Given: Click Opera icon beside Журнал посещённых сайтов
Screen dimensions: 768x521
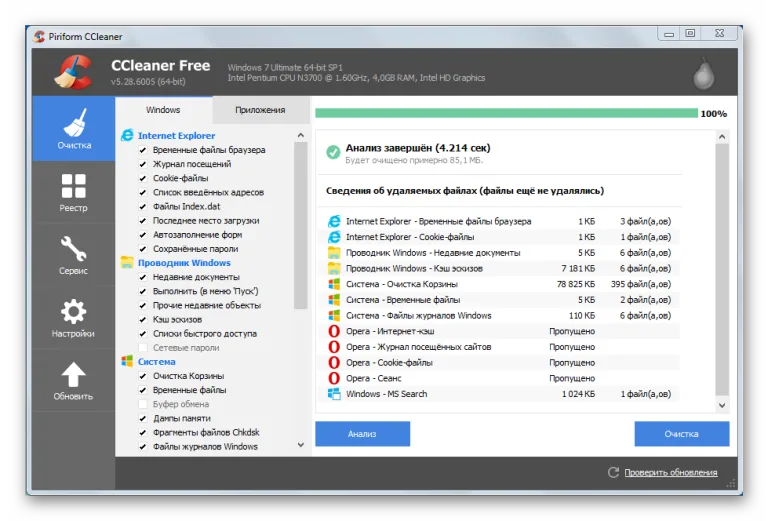Looking at the screenshot, I should (334, 347).
